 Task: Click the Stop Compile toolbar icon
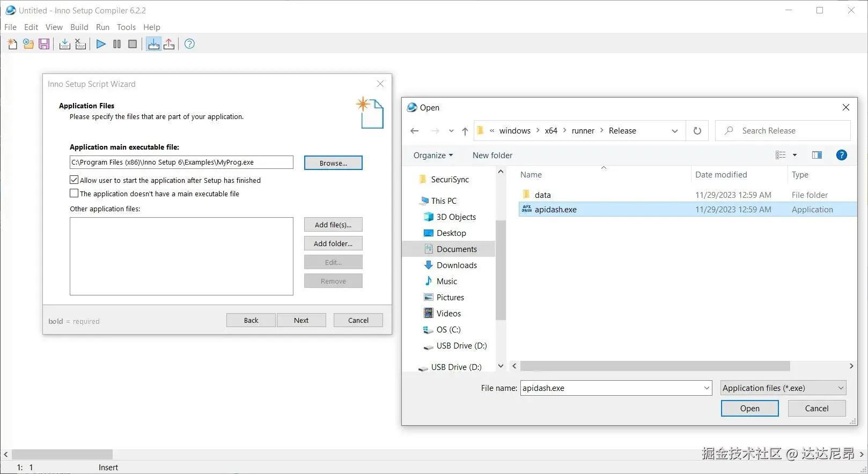click(x=80, y=44)
